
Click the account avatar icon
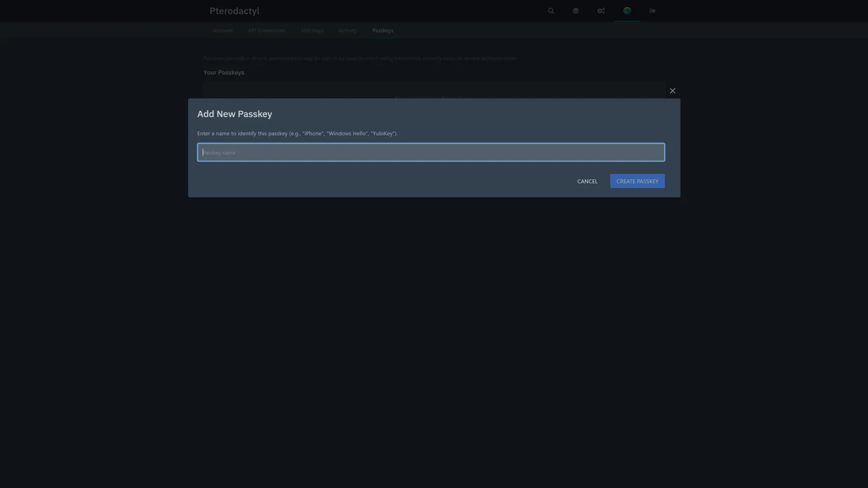coord(627,11)
